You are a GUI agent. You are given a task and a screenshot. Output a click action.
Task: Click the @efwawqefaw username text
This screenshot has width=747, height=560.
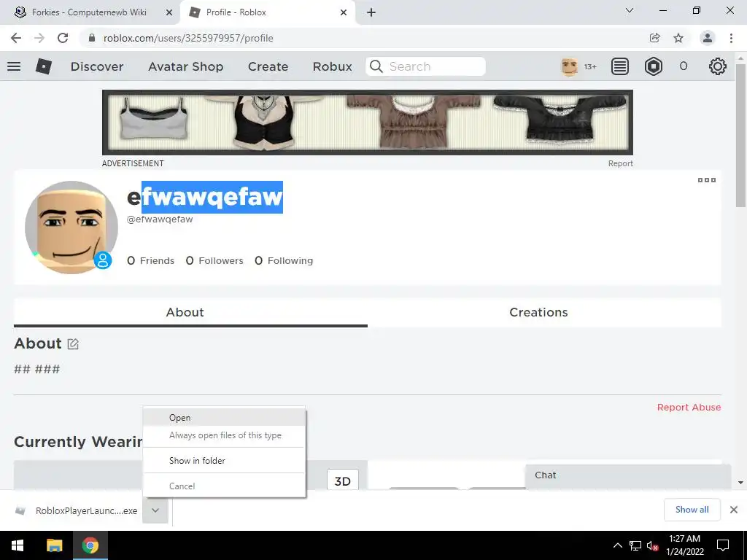click(160, 219)
